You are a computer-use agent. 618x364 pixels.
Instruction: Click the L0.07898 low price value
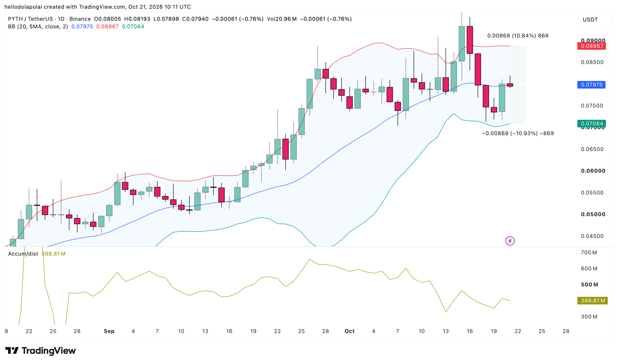click(166, 19)
